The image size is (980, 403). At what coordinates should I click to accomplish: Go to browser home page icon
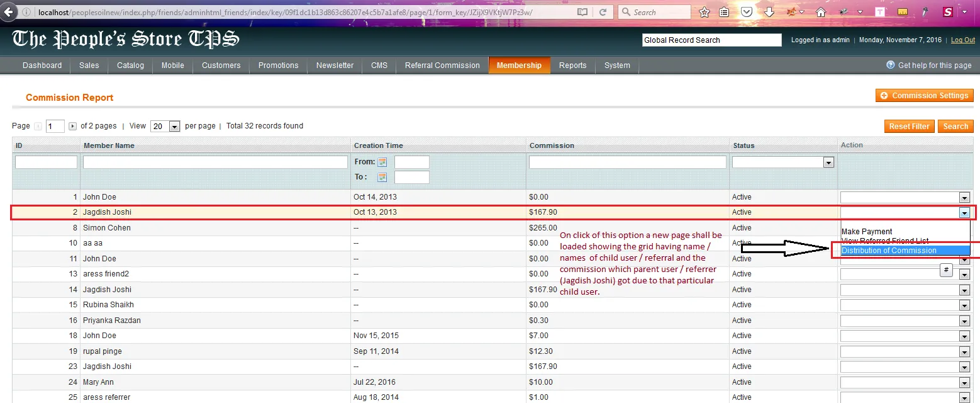point(821,12)
